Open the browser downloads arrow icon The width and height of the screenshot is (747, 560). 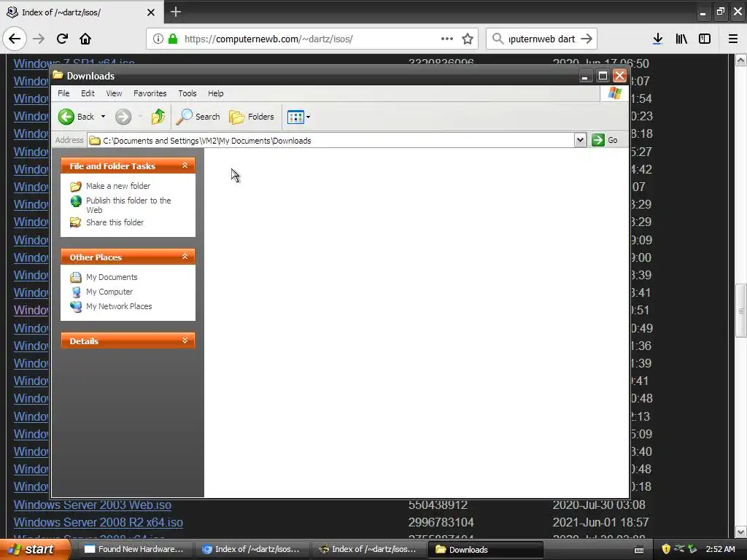[657, 39]
